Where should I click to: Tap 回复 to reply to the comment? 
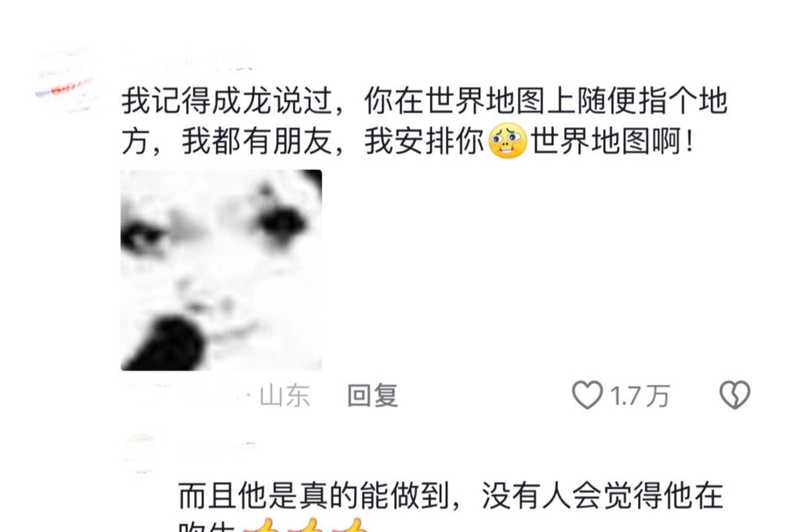pos(373,395)
